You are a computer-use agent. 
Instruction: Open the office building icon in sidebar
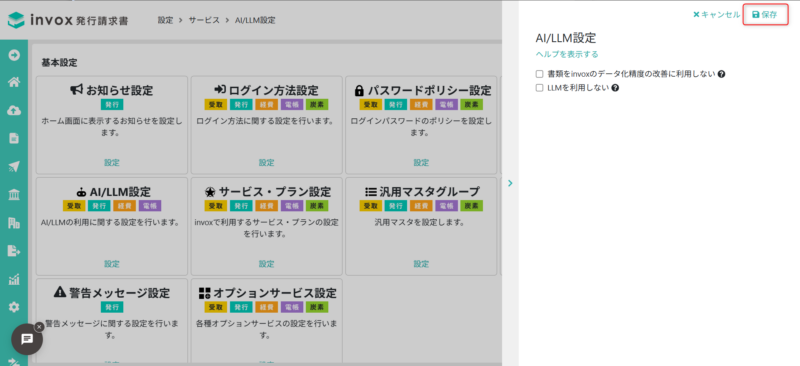14,223
